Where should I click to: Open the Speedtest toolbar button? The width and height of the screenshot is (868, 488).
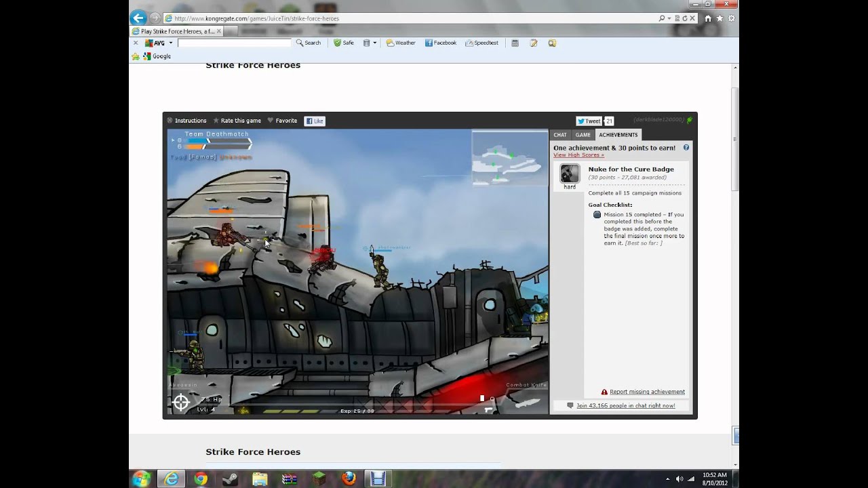click(482, 43)
